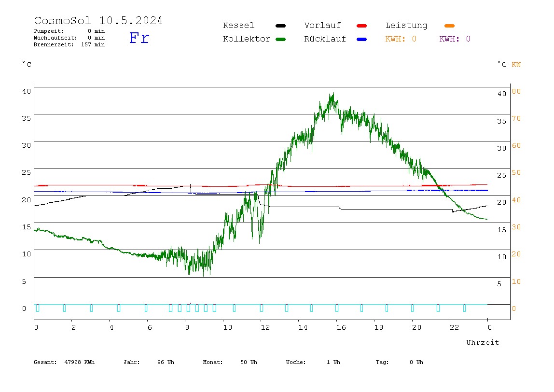This screenshot has width=554, height=392.
Task: Select the Kessel legend label
Action: tap(238, 26)
